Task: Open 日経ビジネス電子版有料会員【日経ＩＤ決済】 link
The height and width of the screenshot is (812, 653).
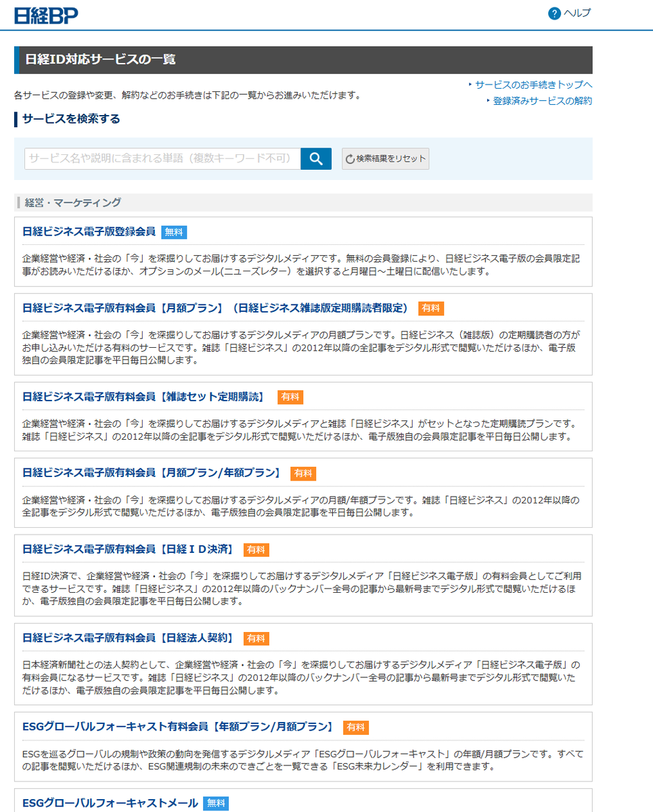Action: coord(130,549)
